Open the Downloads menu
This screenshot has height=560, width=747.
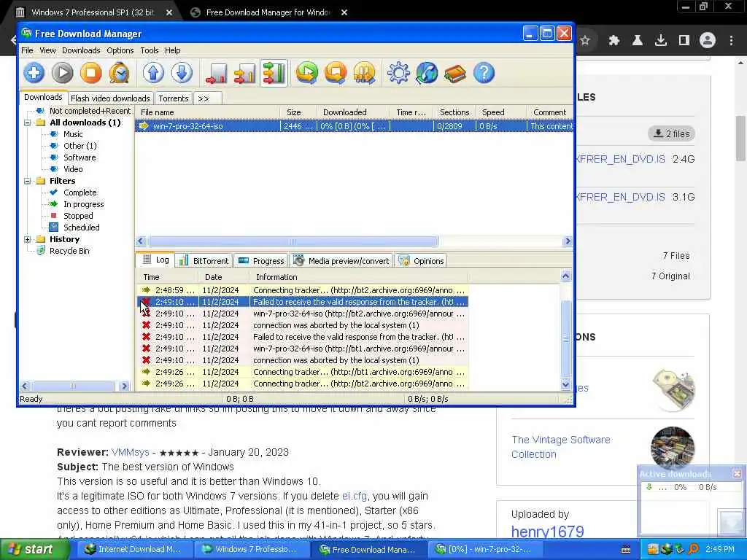coord(81,50)
